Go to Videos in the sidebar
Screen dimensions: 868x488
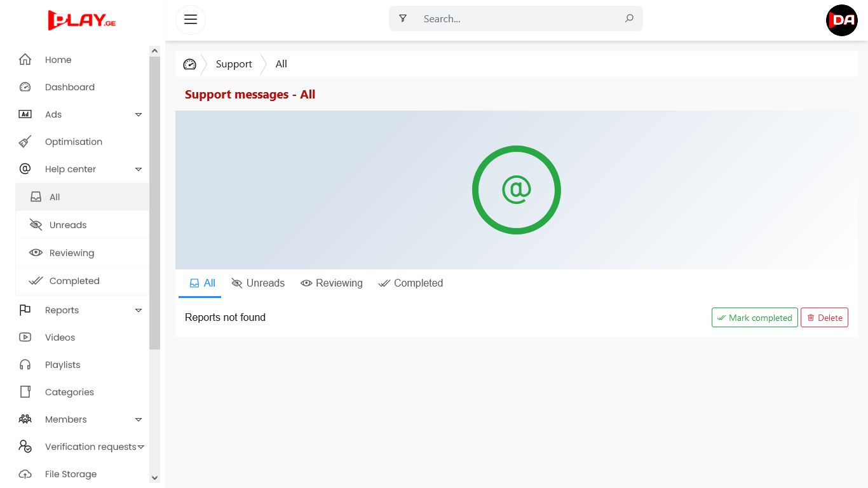60,337
